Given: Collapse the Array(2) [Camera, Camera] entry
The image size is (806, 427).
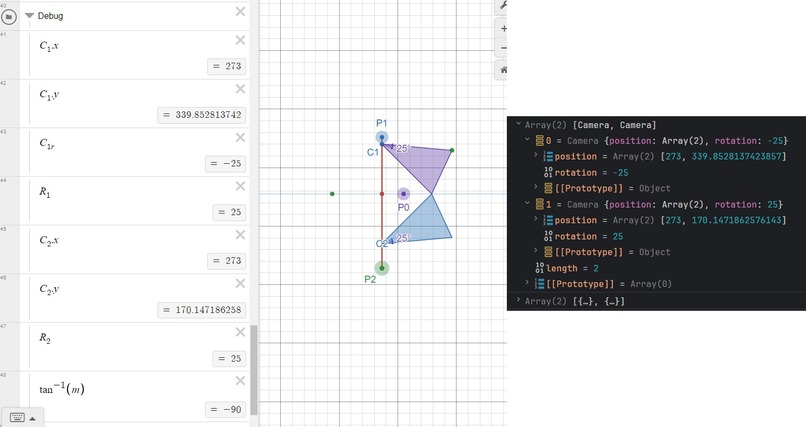Looking at the screenshot, I should (519, 124).
